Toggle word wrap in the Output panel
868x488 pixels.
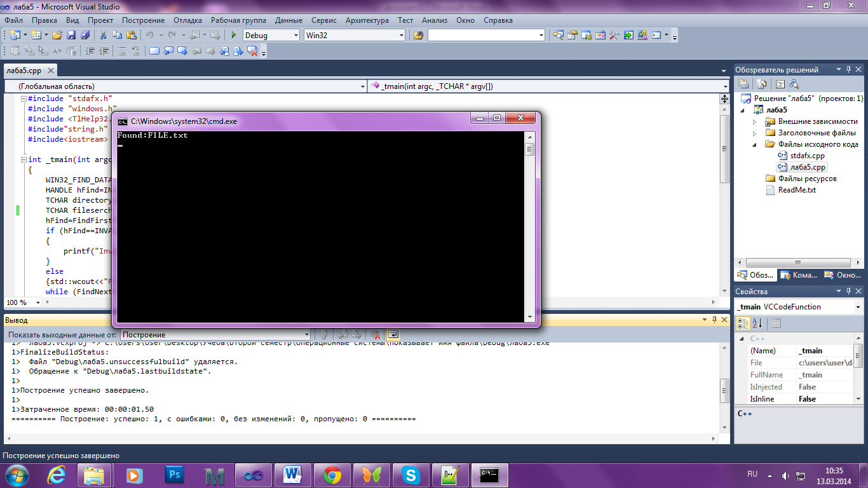pyautogui.click(x=393, y=334)
